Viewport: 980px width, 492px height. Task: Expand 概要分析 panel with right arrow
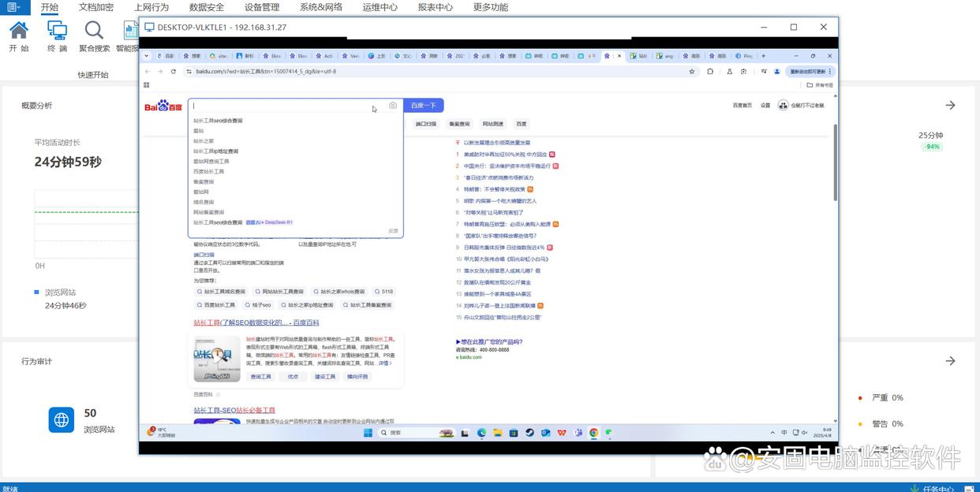[950, 105]
